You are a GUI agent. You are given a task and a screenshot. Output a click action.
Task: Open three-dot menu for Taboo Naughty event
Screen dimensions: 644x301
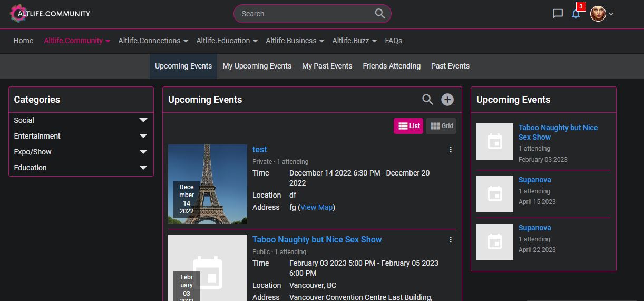click(450, 240)
